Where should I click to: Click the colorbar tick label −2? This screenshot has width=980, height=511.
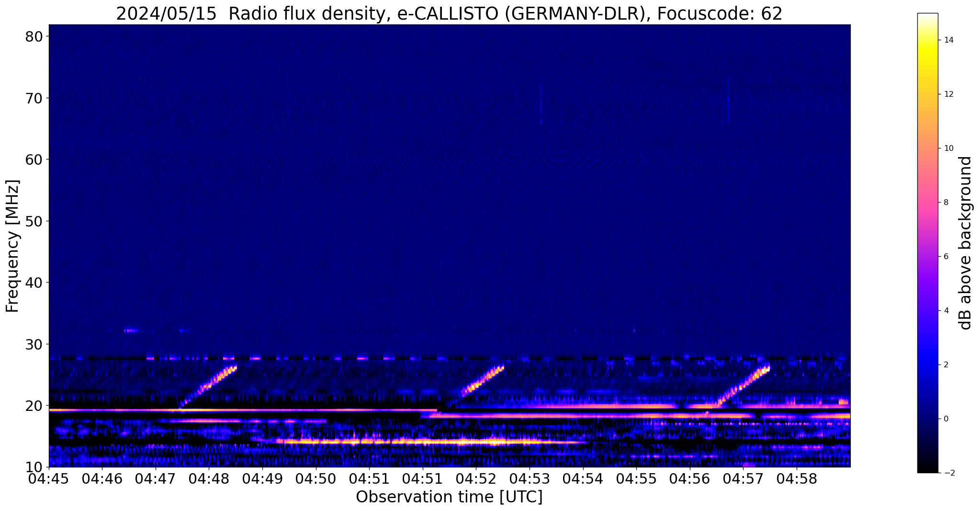(948, 473)
